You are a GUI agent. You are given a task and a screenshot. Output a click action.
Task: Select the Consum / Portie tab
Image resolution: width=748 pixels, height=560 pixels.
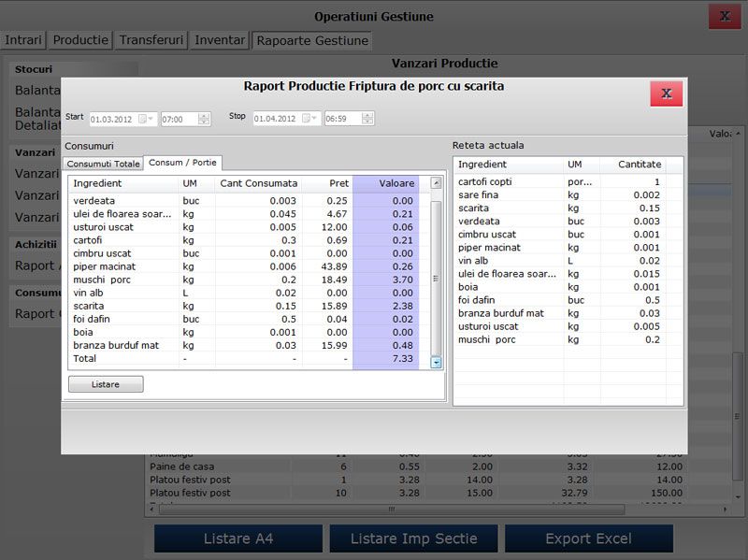pyautogui.click(x=182, y=162)
